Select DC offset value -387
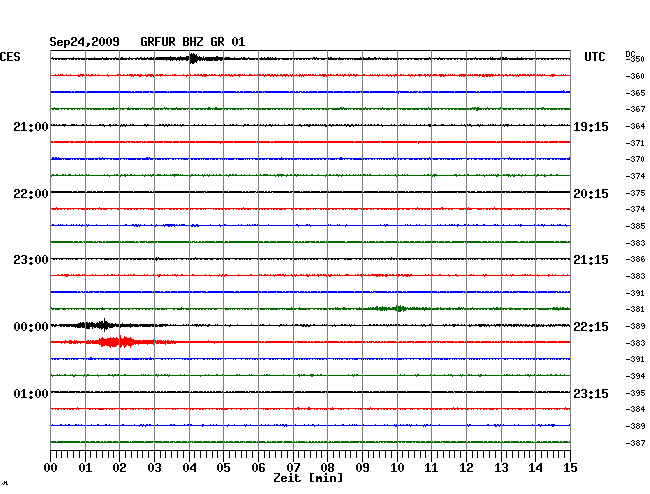This screenshot has width=650, height=494. (635, 443)
